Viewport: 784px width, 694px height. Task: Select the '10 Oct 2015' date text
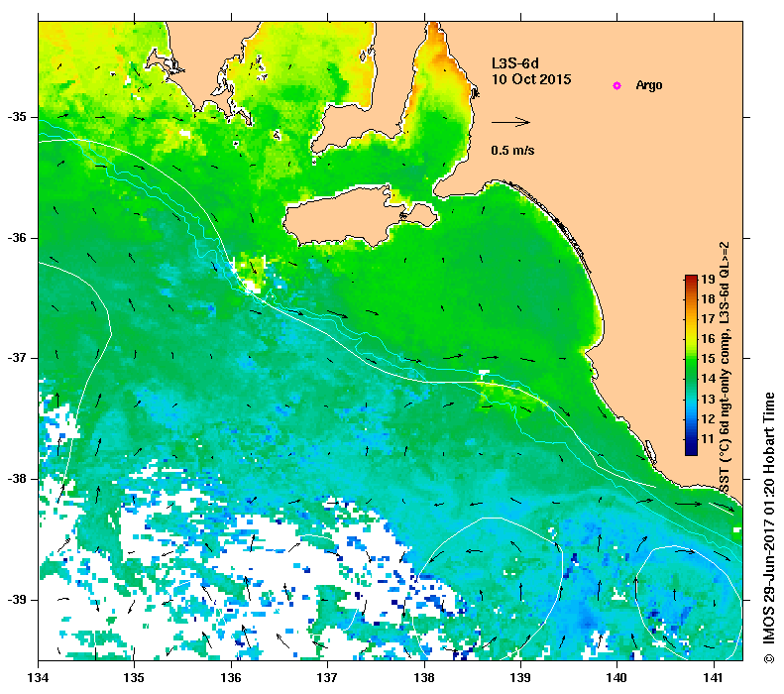(x=531, y=79)
